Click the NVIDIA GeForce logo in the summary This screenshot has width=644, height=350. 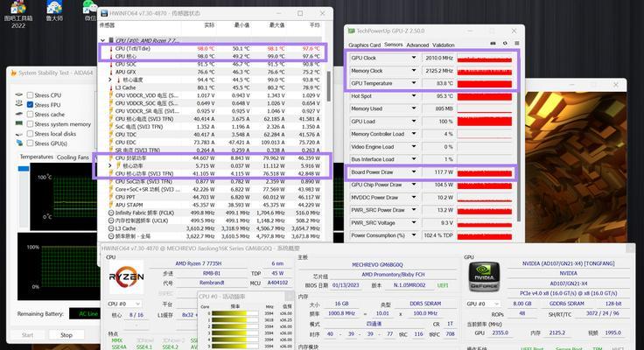tap(484, 276)
